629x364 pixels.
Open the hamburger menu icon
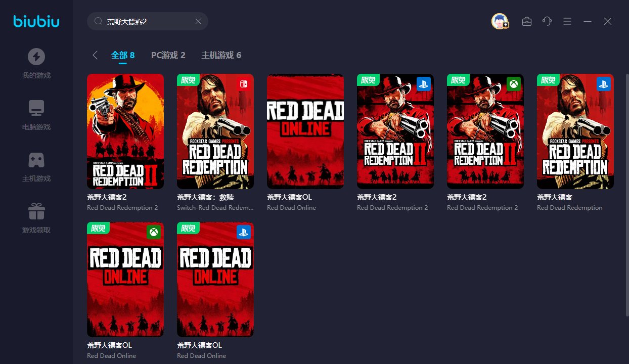[x=567, y=21]
